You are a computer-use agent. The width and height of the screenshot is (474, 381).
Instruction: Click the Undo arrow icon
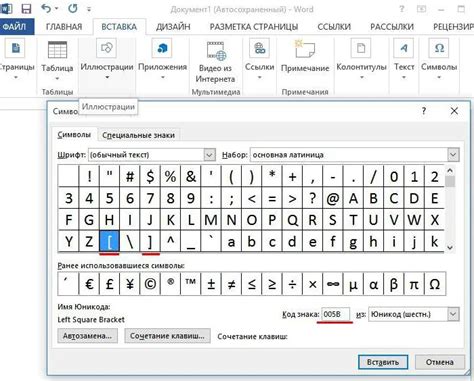tap(47, 8)
